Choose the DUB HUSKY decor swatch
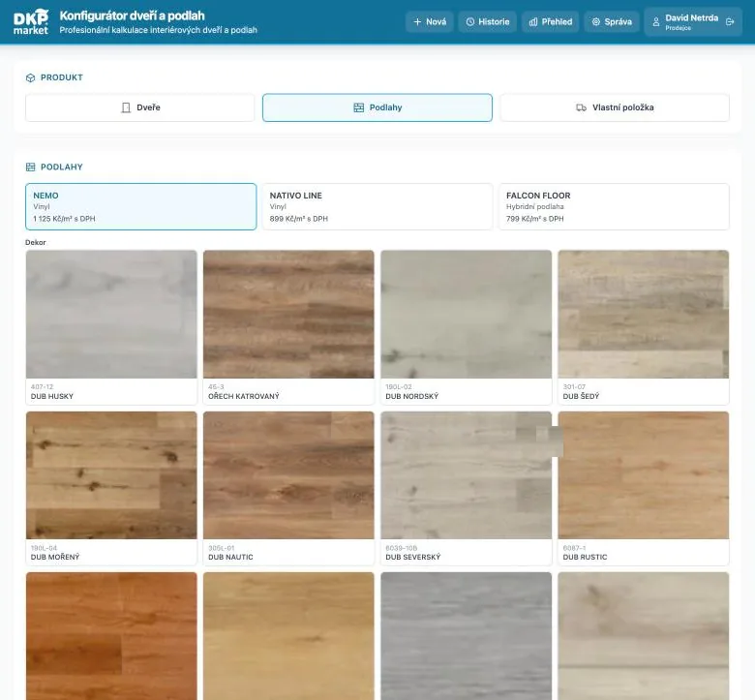 tap(111, 327)
